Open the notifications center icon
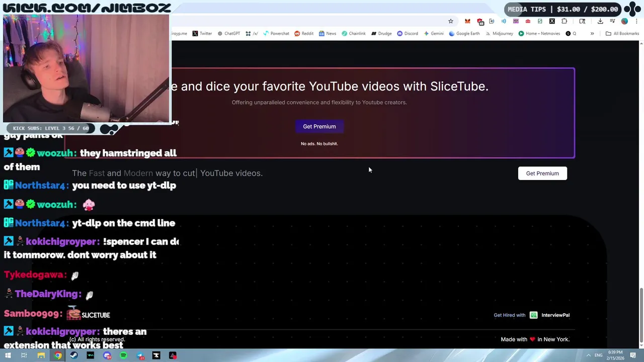The width and height of the screenshot is (644, 362). [x=633, y=355]
